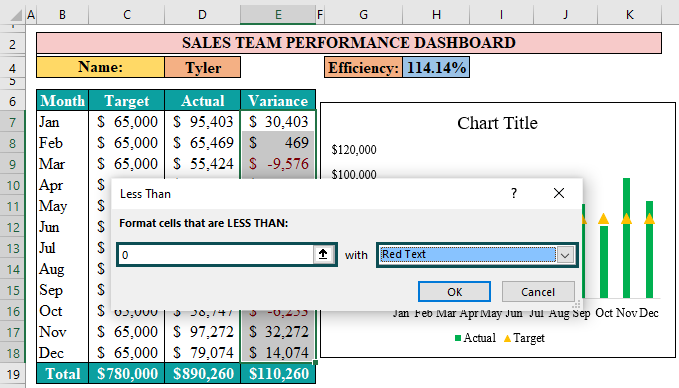This screenshot has height=388, width=679.
Task: Select the $32,272 variance cell
Action: (x=278, y=332)
